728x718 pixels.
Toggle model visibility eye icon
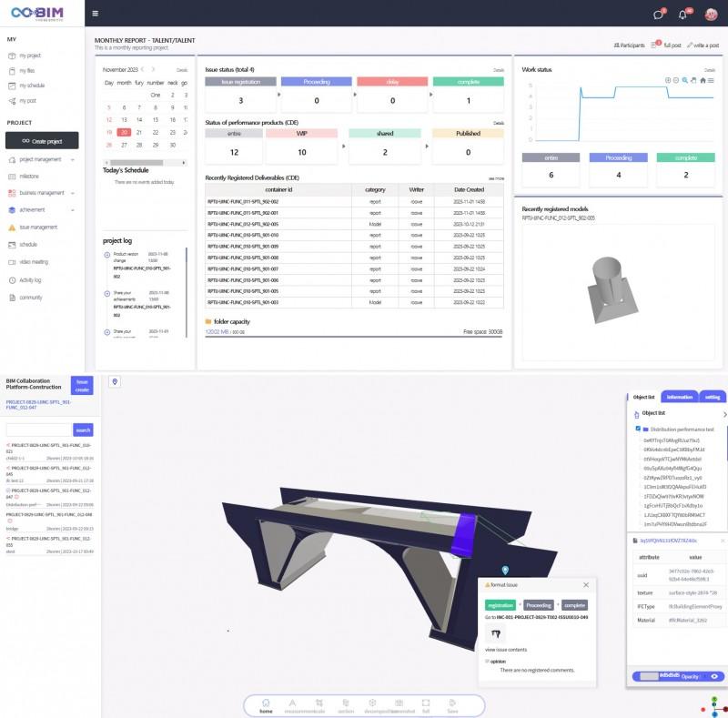coord(714,676)
